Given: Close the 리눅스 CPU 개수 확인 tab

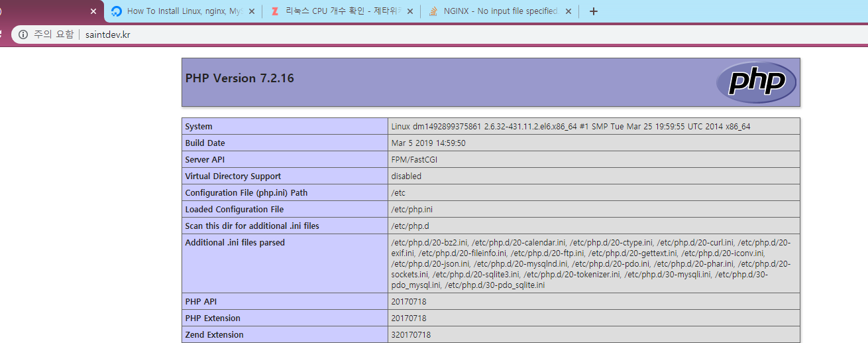Looking at the screenshot, I should click(410, 11).
